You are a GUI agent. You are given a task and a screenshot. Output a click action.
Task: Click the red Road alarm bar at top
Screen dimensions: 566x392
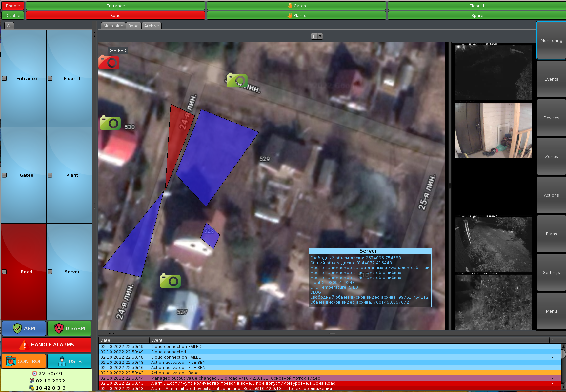tap(115, 16)
